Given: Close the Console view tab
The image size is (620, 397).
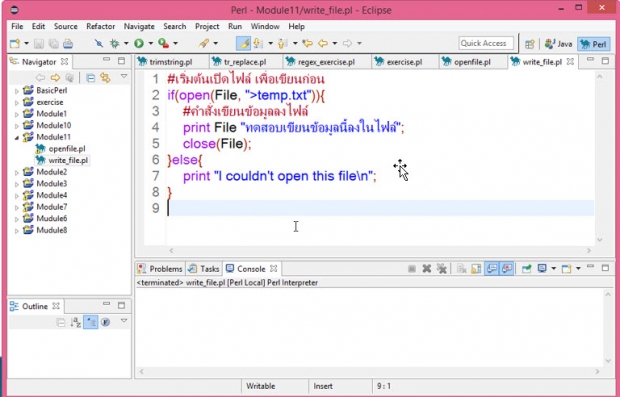Looking at the screenshot, I should [273, 268].
